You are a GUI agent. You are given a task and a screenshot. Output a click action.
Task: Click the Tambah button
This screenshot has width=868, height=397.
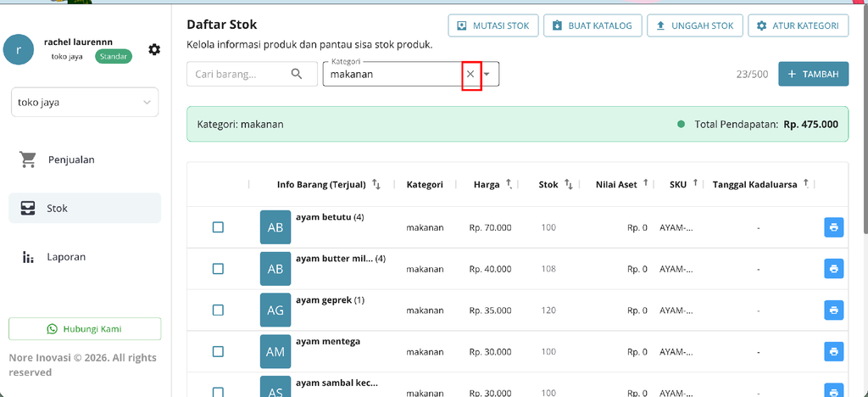tap(813, 74)
